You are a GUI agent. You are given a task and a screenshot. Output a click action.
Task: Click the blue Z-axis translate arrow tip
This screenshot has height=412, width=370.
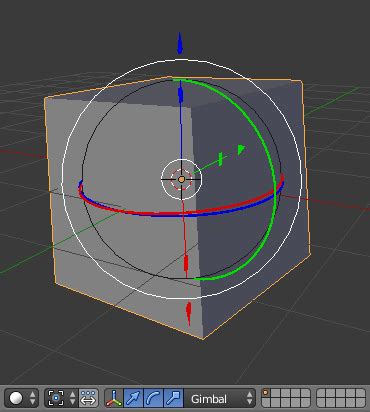(x=180, y=43)
